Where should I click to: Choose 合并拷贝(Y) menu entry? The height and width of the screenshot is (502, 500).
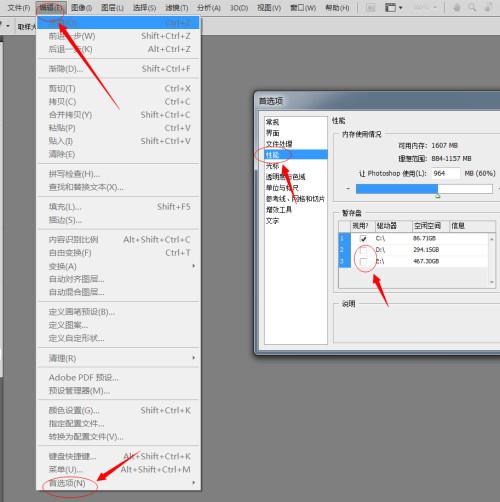(x=119, y=115)
